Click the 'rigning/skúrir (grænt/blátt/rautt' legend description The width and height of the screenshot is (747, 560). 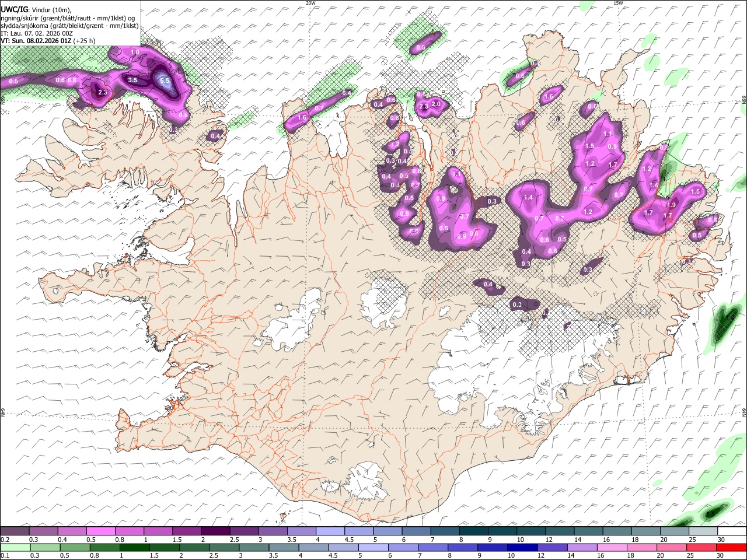tap(68, 18)
